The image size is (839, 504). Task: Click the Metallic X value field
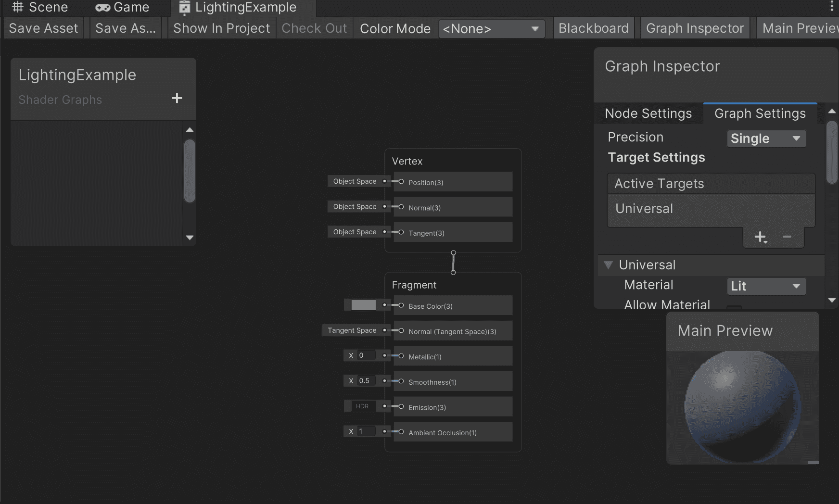coord(366,355)
